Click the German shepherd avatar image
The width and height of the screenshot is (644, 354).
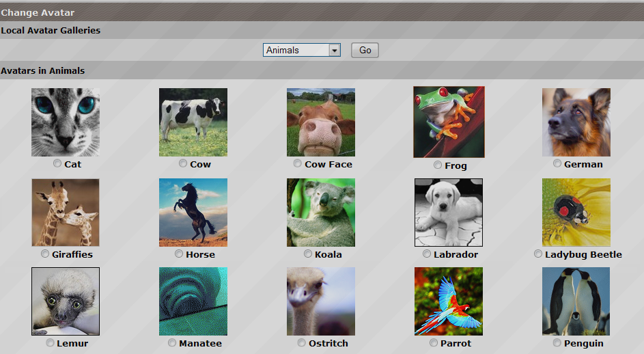(x=576, y=122)
